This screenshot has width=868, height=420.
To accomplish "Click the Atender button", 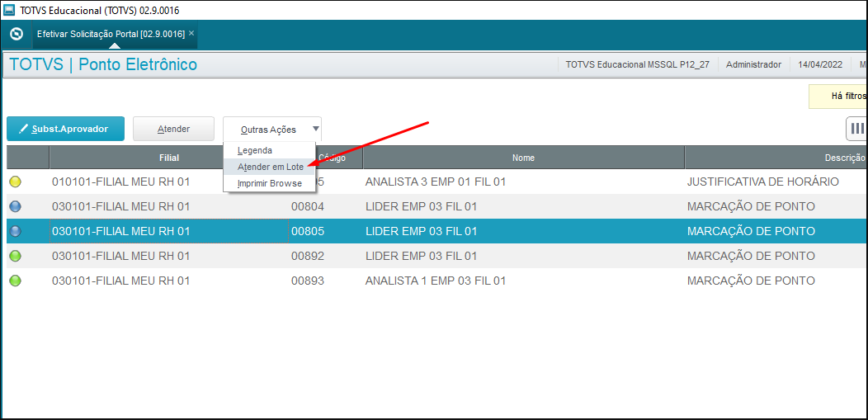I will [x=173, y=129].
